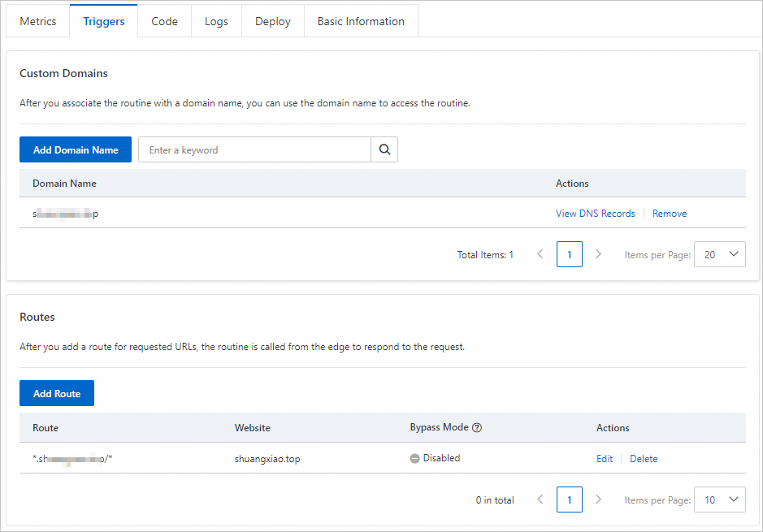Image resolution: width=763 pixels, height=532 pixels.
Task: Switch to the Metrics tab
Action: point(37,21)
